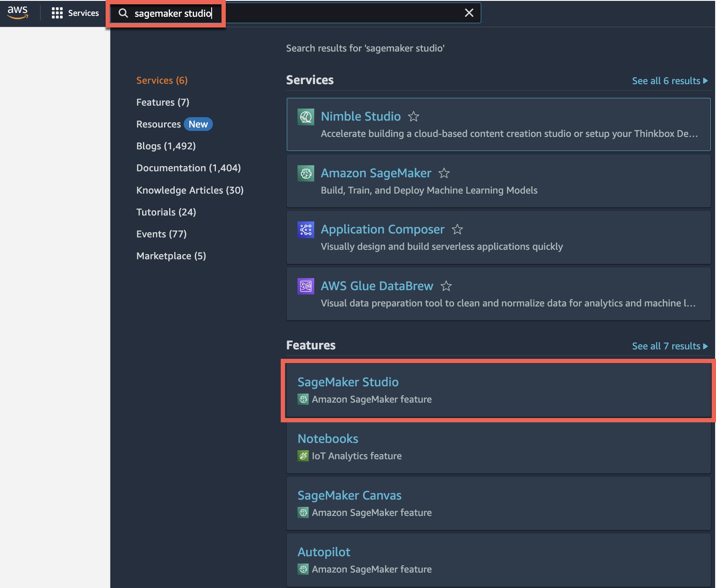
Task: Click the AWS Glue DataBrew icon
Action: pyautogui.click(x=306, y=286)
